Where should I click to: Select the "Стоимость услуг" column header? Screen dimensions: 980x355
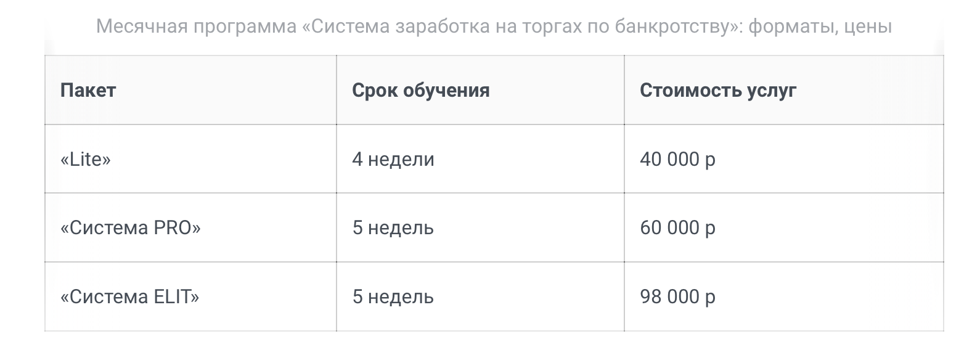click(x=718, y=91)
